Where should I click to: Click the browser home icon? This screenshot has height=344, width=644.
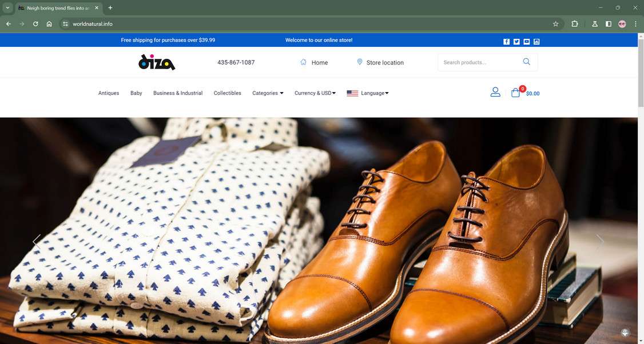(49, 24)
